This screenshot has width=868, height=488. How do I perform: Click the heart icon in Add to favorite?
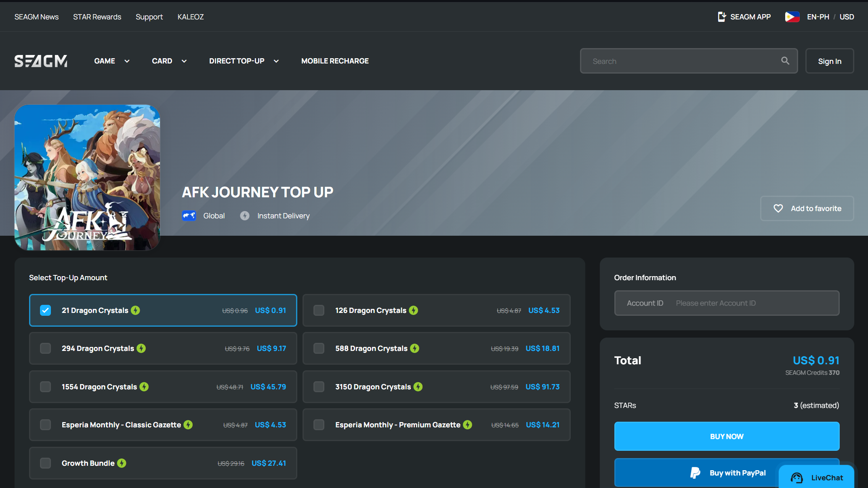click(778, 209)
